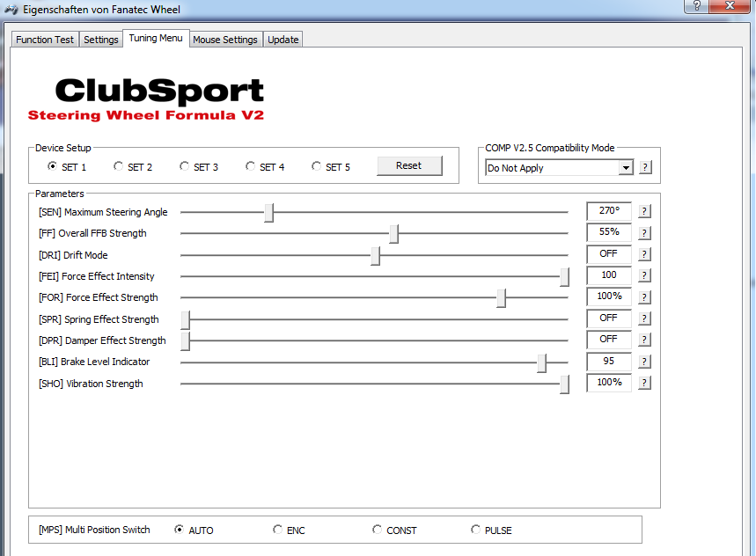Click the Brake Level Indicator slider handle
Image resolution: width=756 pixels, height=556 pixels.
(x=542, y=362)
